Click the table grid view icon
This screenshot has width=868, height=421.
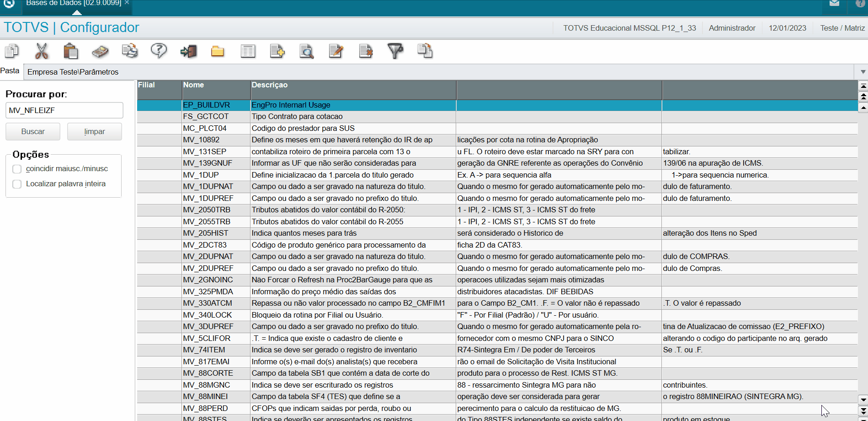tap(248, 51)
